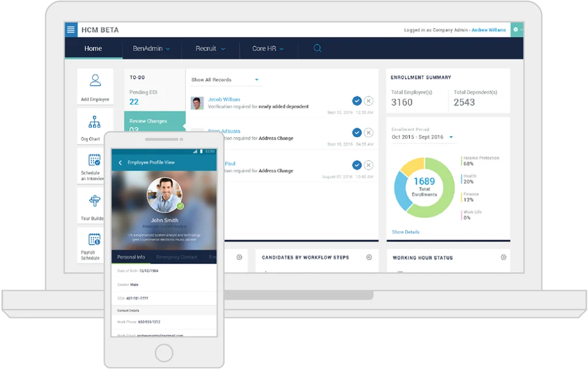Approve Jacob Willson's dependent verification checkmark

point(357,101)
